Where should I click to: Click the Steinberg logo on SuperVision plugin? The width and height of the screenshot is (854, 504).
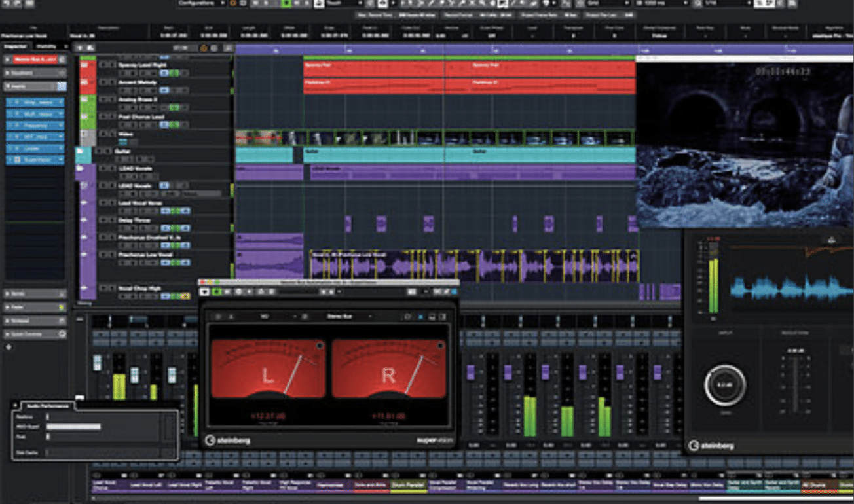(227, 440)
